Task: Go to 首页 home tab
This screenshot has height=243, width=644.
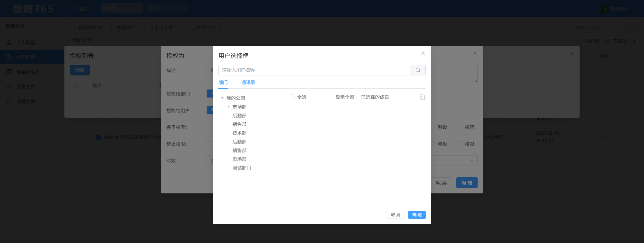Action: (80, 8)
